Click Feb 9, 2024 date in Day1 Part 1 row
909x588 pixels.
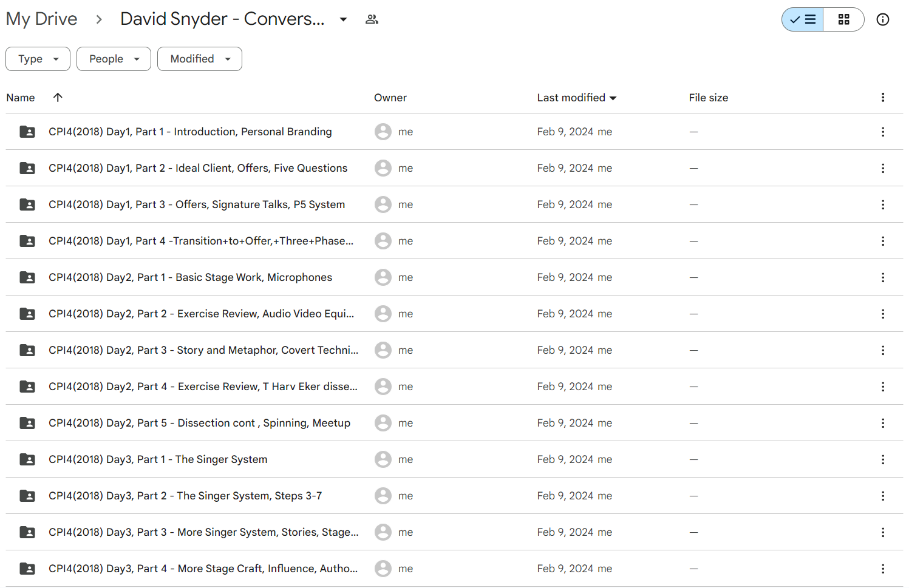point(565,132)
